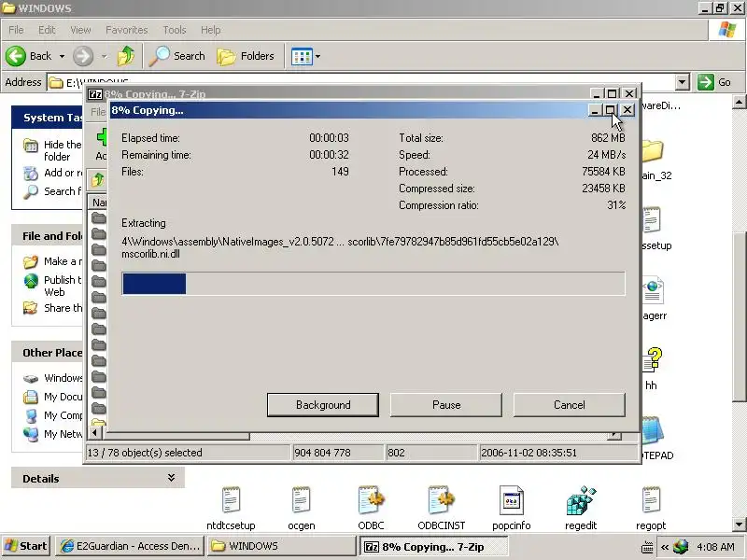Select the ODBC configuration file icon
Viewport: 747px width, 560px height.
[x=371, y=508]
